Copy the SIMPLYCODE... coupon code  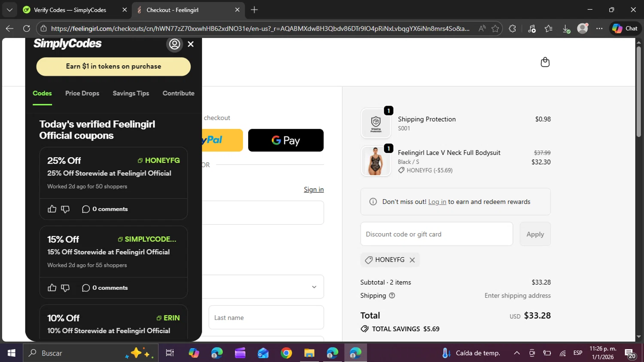(147, 239)
